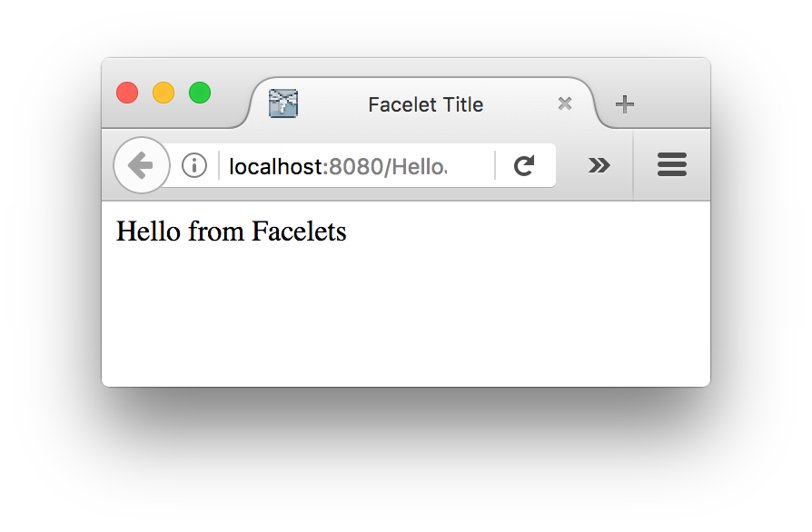Open the Firefox hamburger menu icon
812x532 pixels.
[672, 165]
